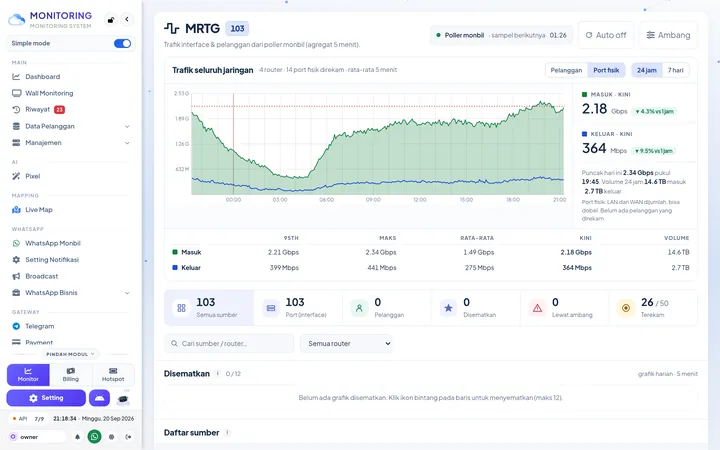Click the Lewat ambang warning triangle icon
Viewport: 720px width, 450px height.
[537, 308]
